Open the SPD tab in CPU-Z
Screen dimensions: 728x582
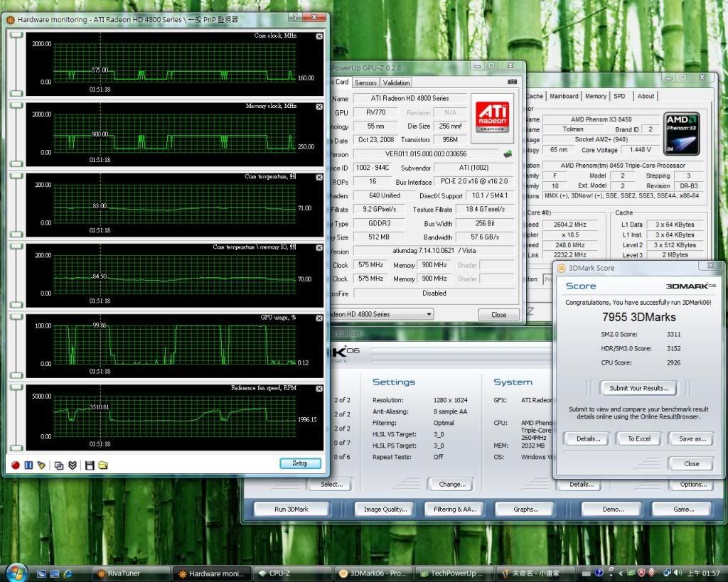tap(619, 96)
